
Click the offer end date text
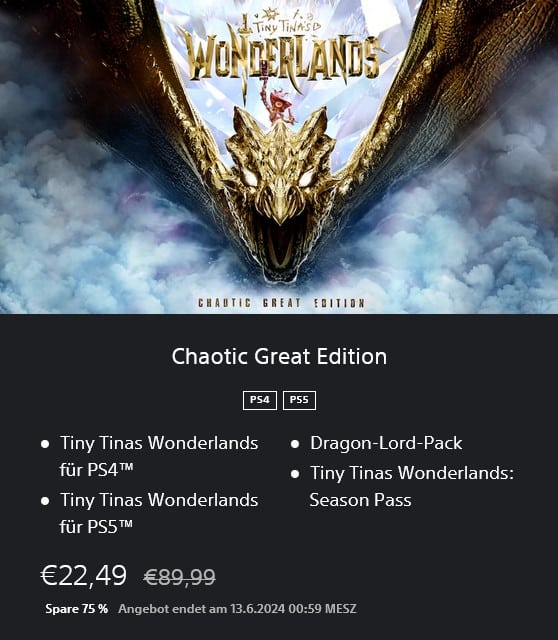[x=237, y=609]
